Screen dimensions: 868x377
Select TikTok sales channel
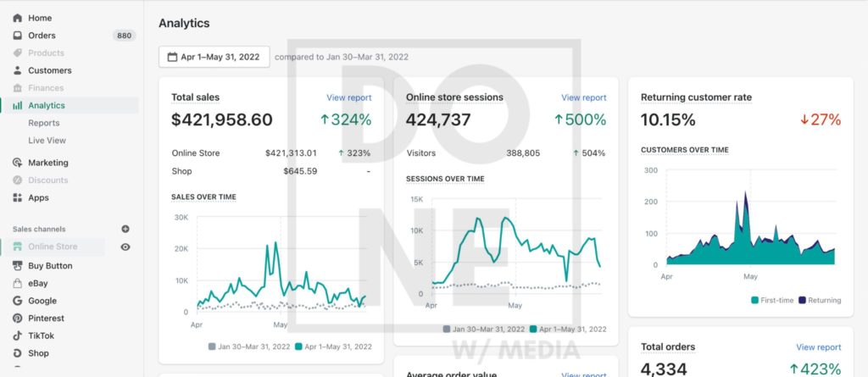41,335
